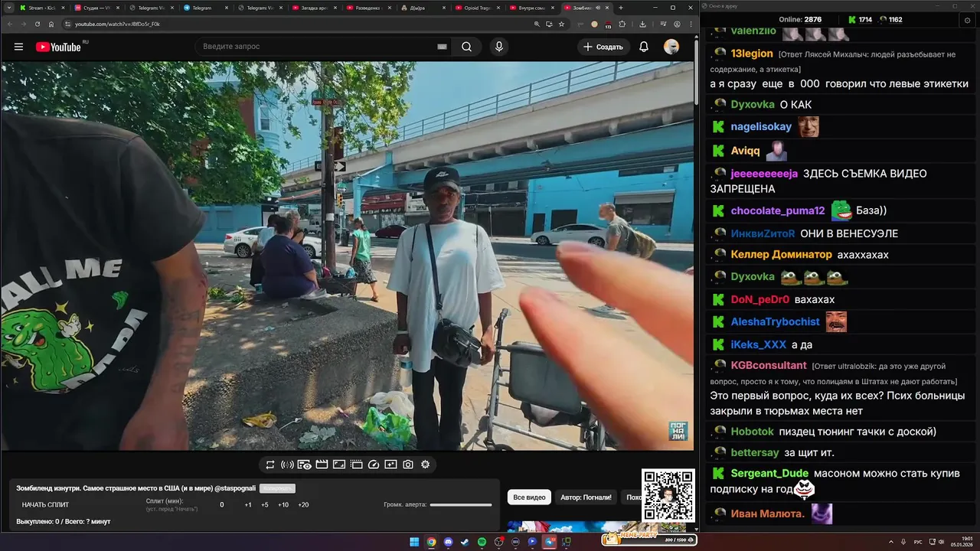Click the window frame icon under the video
Image resolution: width=980 pixels, height=551 pixels.
pos(339,465)
